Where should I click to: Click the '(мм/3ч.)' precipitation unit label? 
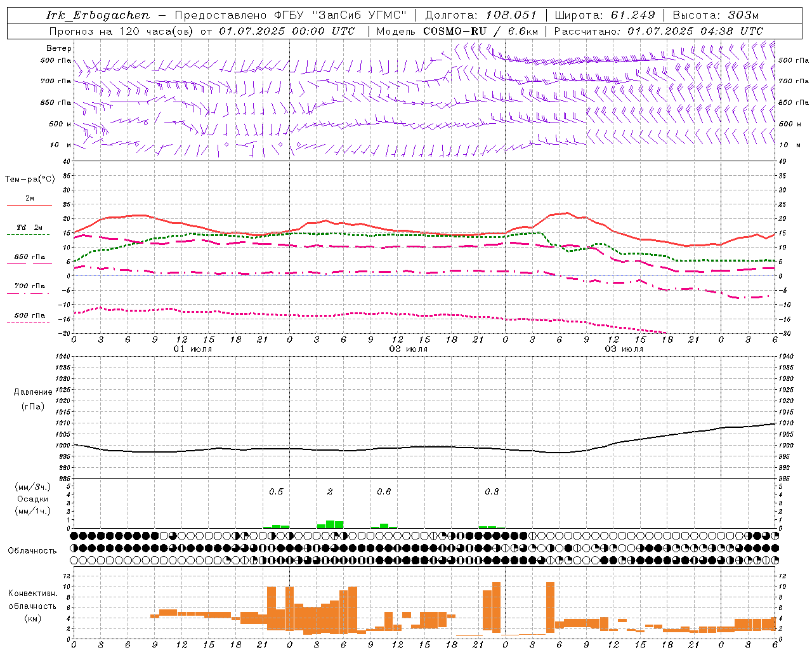click(33, 487)
